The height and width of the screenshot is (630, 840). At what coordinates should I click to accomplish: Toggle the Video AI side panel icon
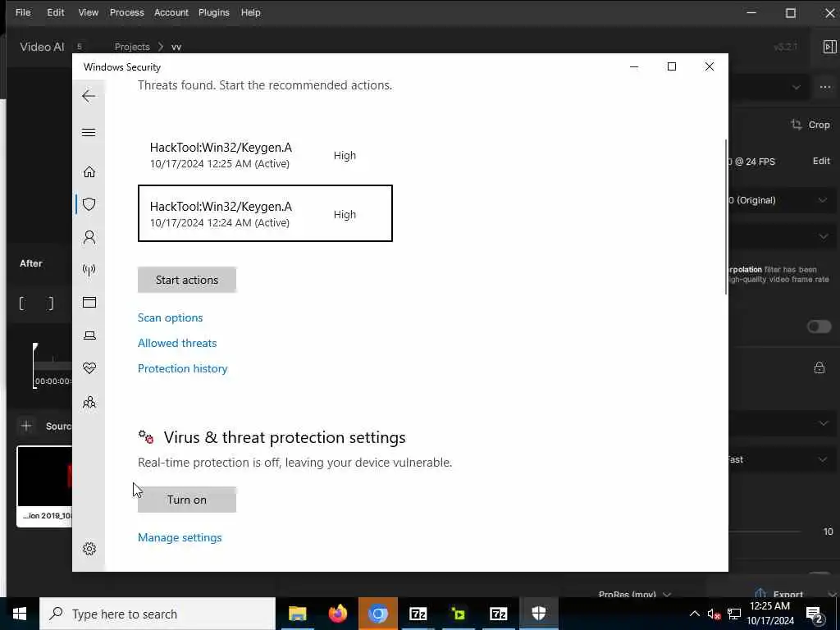pyautogui.click(x=829, y=47)
